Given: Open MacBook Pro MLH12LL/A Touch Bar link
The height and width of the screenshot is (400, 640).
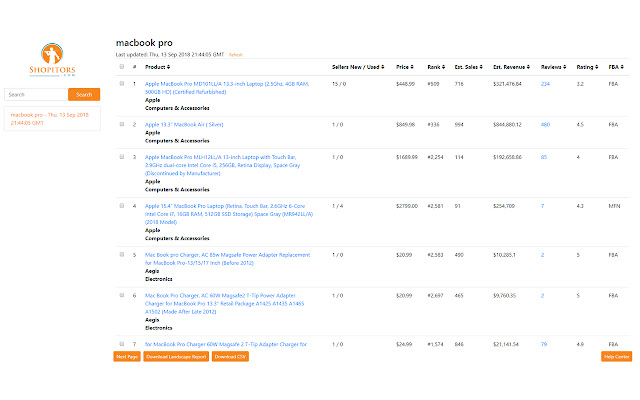Looking at the screenshot, I should point(222,165).
